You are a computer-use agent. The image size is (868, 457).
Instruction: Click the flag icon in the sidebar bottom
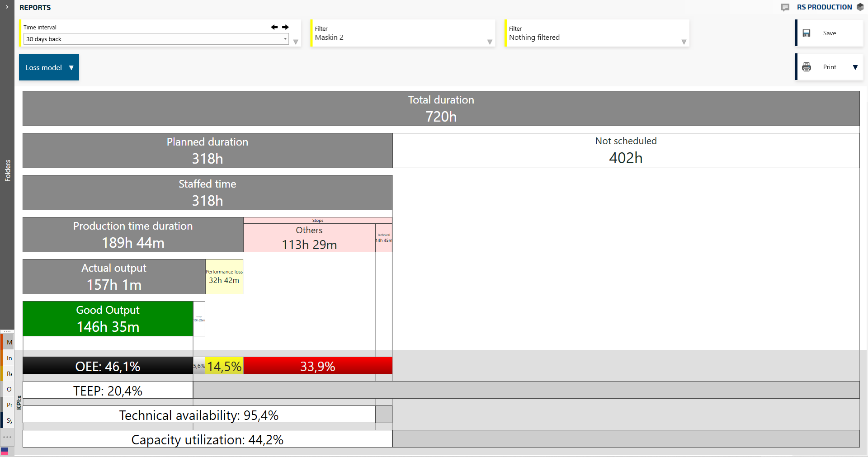[5, 451]
